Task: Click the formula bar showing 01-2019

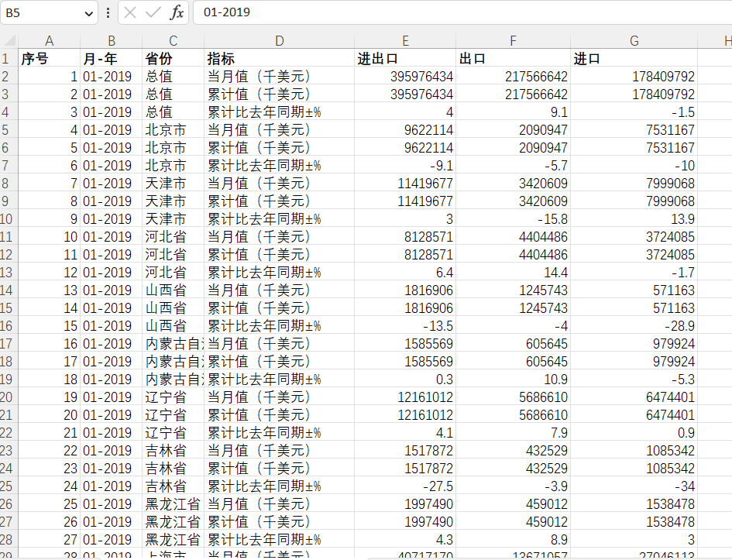Action: 462,12
